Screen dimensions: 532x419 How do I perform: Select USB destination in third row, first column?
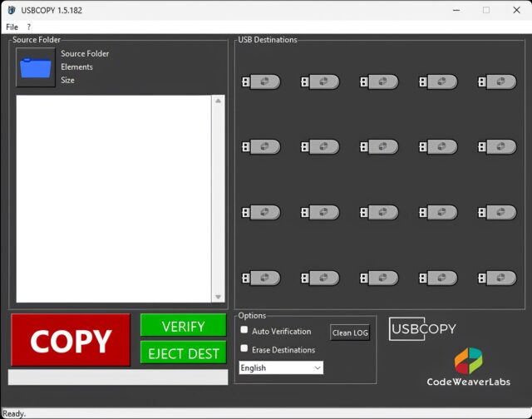tap(261, 212)
